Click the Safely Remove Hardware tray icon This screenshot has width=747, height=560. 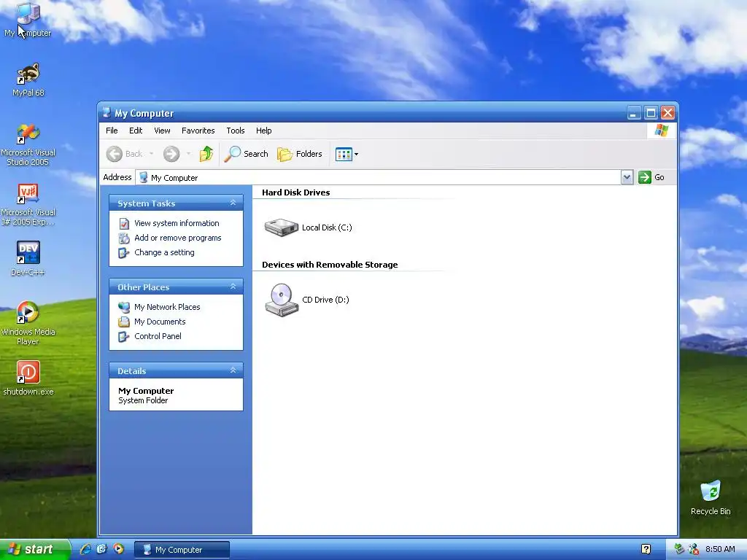pyautogui.click(x=680, y=549)
